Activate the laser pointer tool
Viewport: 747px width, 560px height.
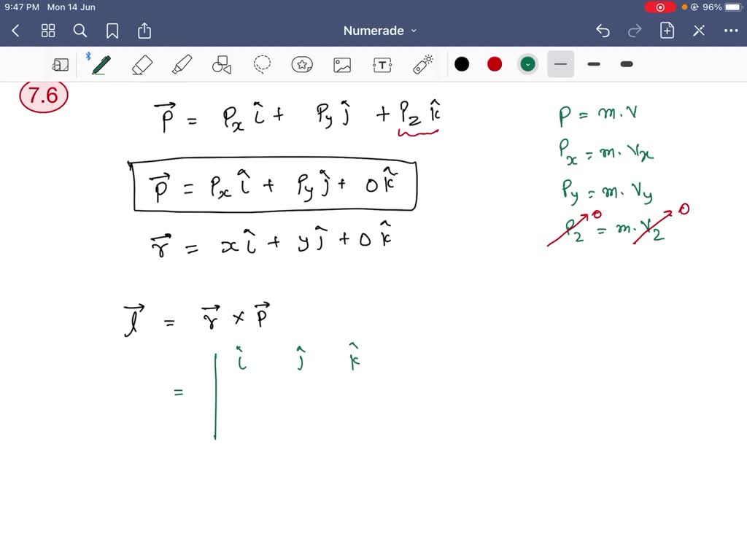click(x=423, y=64)
